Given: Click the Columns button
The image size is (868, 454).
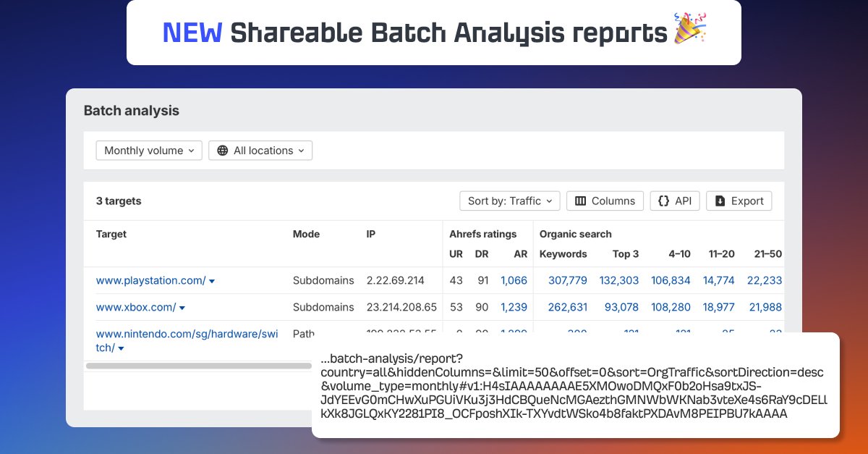Looking at the screenshot, I should click(605, 201).
